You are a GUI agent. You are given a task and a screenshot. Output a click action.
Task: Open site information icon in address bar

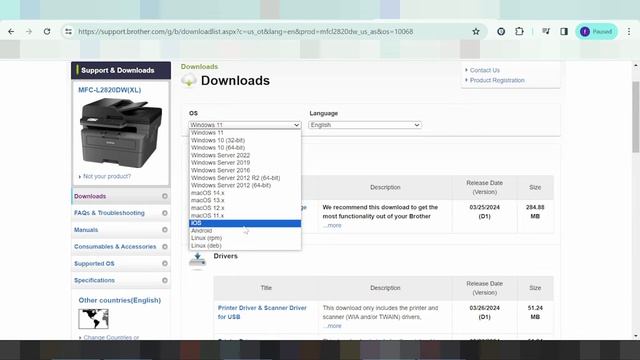pyautogui.click(x=68, y=31)
